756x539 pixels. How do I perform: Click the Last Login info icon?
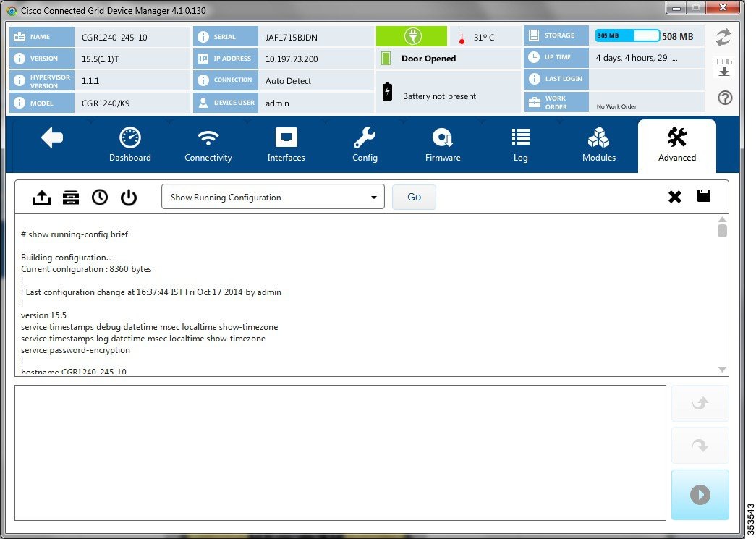pyautogui.click(x=534, y=79)
